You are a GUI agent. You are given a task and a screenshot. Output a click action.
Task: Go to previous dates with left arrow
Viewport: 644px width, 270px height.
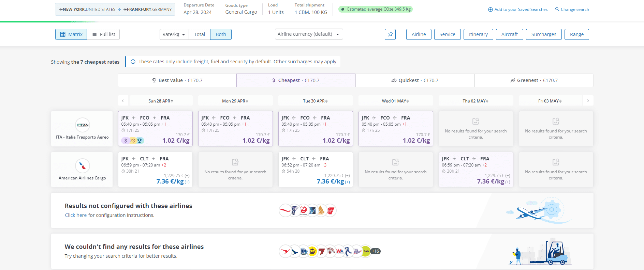[123, 101]
